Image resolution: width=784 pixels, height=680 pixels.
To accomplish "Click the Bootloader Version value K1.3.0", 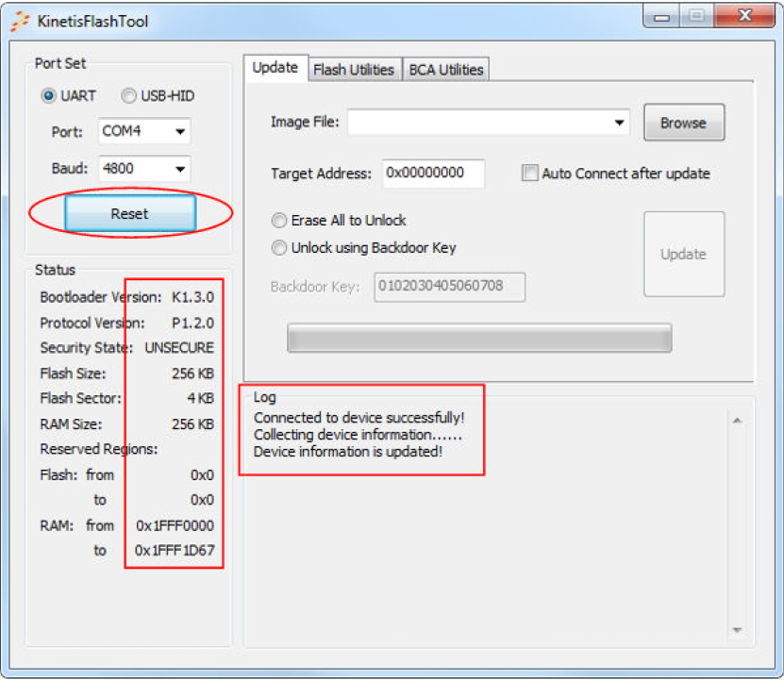I will click(x=193, y=297).
